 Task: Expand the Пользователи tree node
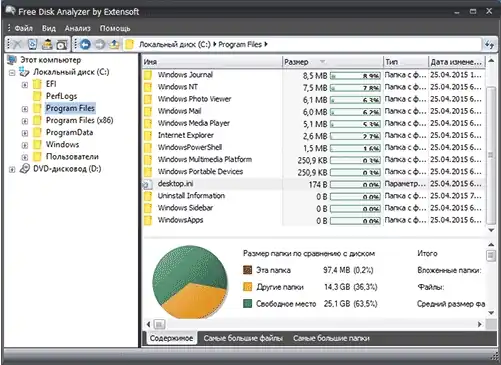[25, 157]
